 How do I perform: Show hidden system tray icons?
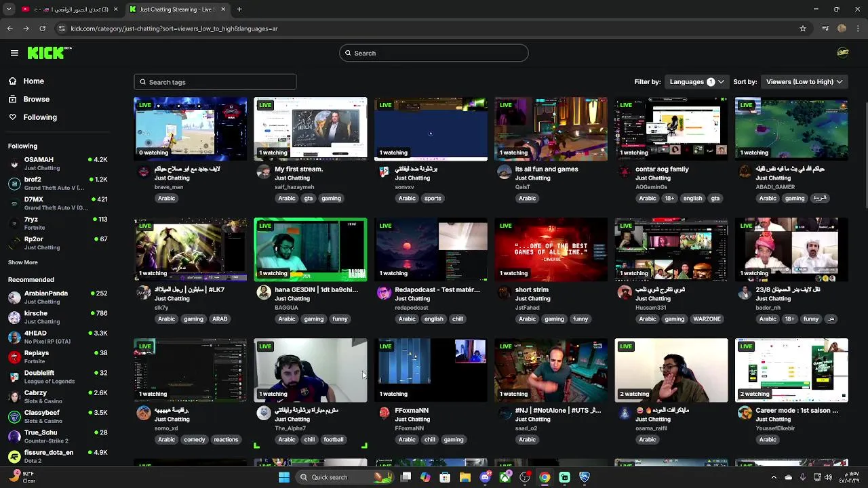774,477
